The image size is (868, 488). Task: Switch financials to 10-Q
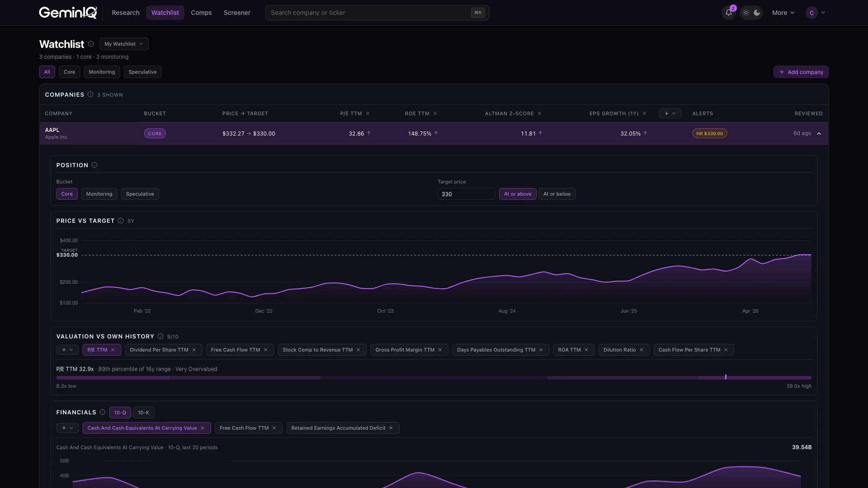click(x=120, y=413)
